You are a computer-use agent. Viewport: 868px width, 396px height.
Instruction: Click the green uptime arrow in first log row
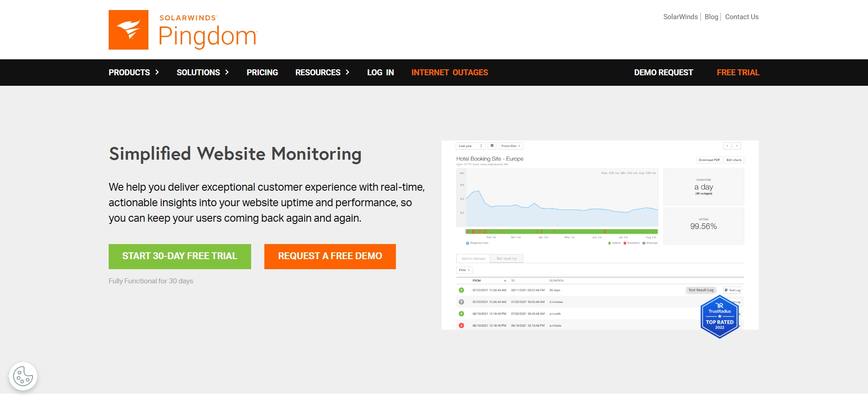tap(461, 290)
